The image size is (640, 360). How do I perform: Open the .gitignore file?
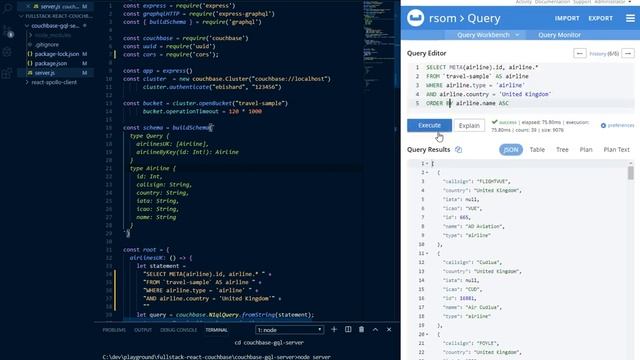pos(47,44)
